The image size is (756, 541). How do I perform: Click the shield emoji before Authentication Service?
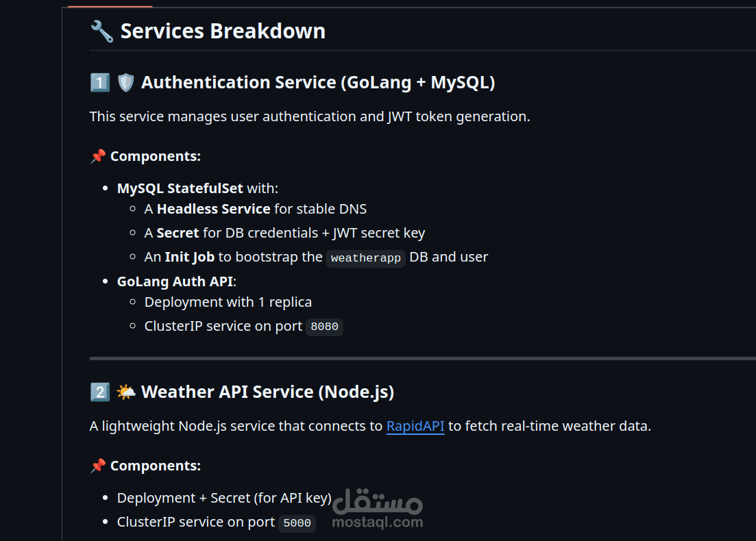(x=126, y=83)
